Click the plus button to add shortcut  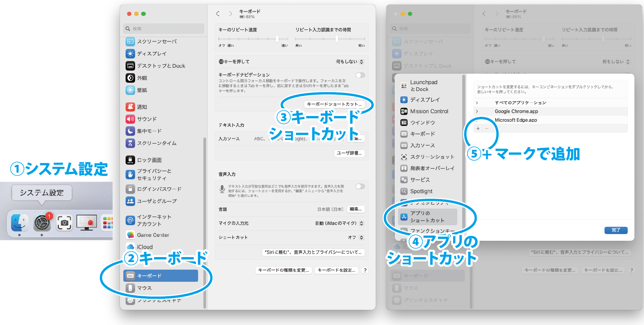(x=478, y=129)
